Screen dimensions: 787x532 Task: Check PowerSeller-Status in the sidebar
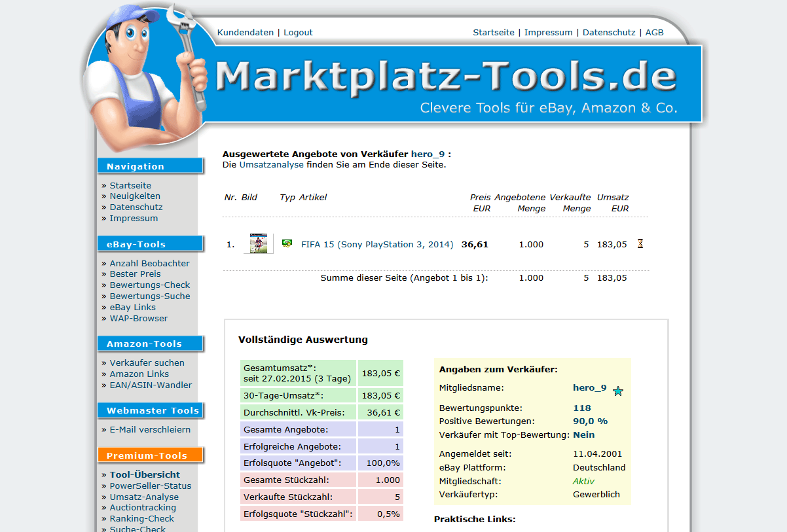tap(151, 486)
